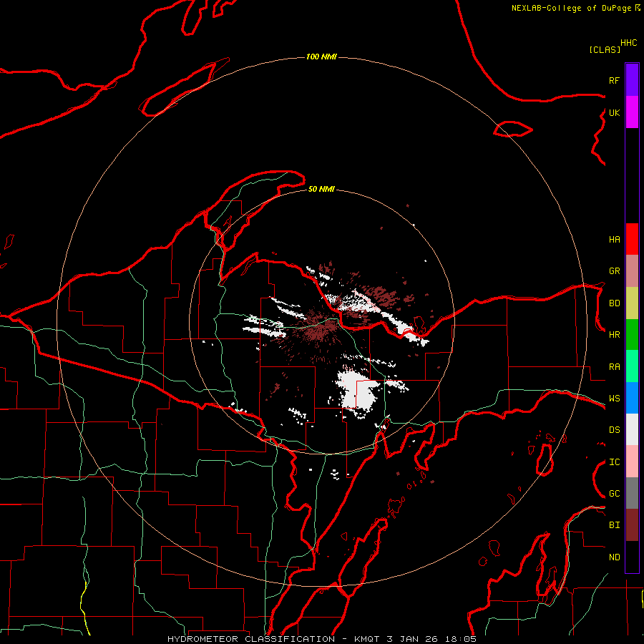Click the RA light green swatch
Image resolution: width=644 pixels, height=644 pixels.
tap(632, 366)
